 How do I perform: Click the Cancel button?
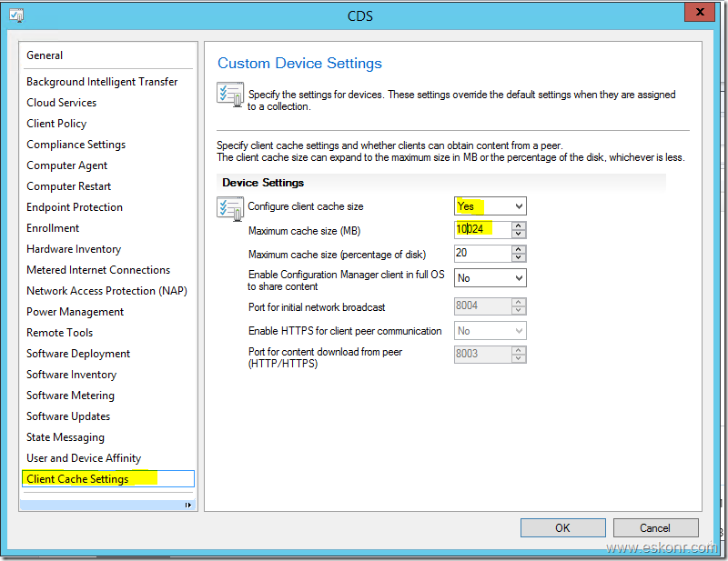pyautogui.click(x=655, y=527)
